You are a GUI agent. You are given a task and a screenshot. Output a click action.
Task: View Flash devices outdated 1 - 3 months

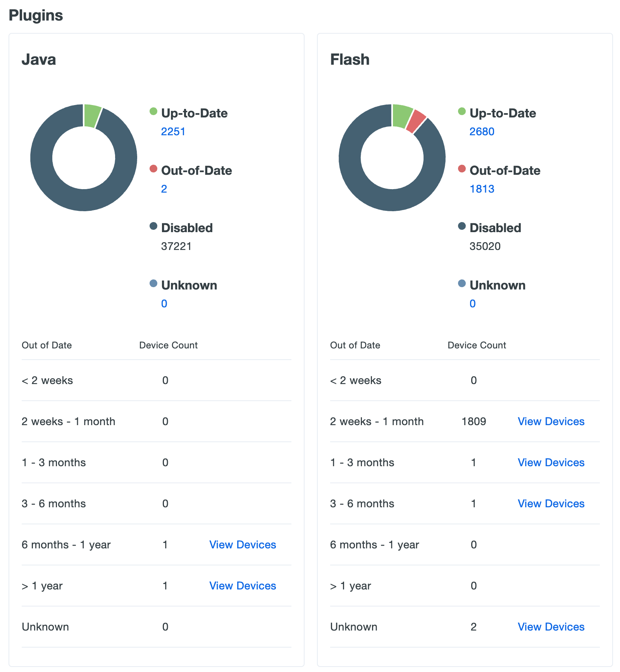coord(551,463)
